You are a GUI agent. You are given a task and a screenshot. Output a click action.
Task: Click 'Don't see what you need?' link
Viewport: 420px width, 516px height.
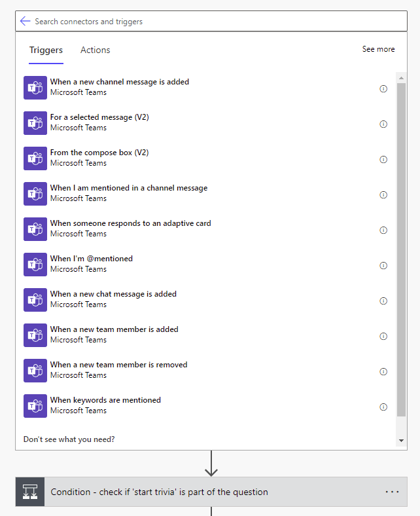tap(69, 439)
